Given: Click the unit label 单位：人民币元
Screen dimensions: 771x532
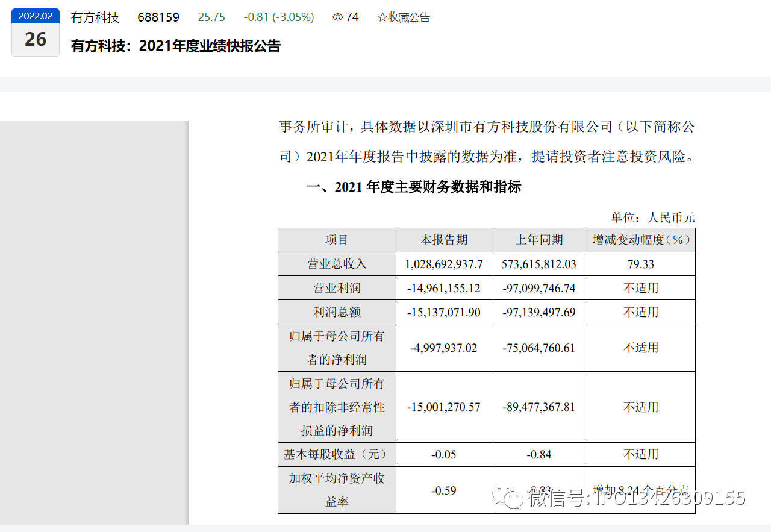Looking at the screenshot, I should click(653, 217).
